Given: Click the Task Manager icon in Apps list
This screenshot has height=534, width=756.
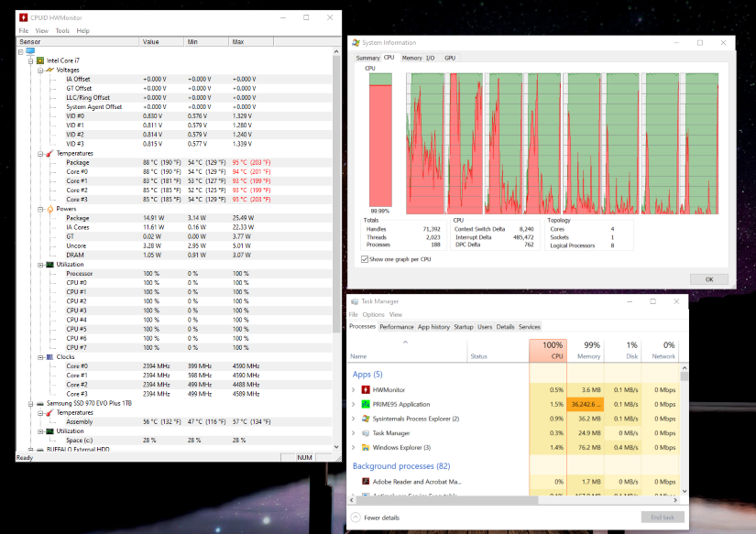Looking at the screenshot, I should click(x=366, y=433).
